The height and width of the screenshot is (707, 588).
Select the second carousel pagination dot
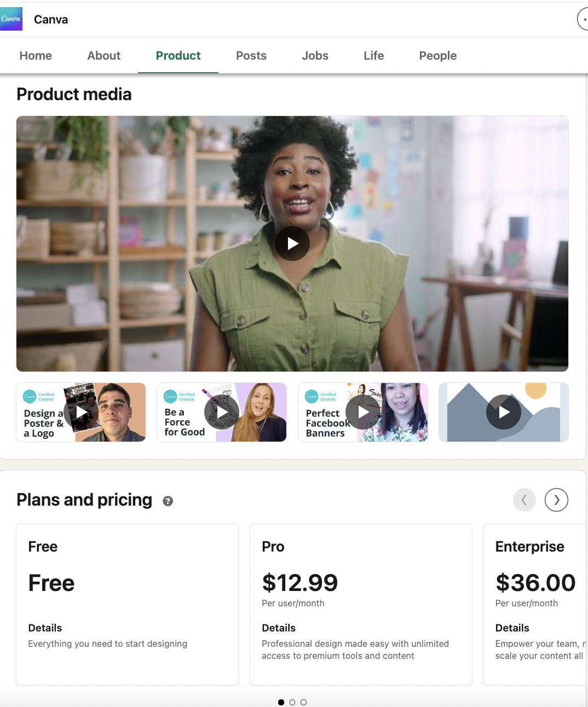pos(292,702)
